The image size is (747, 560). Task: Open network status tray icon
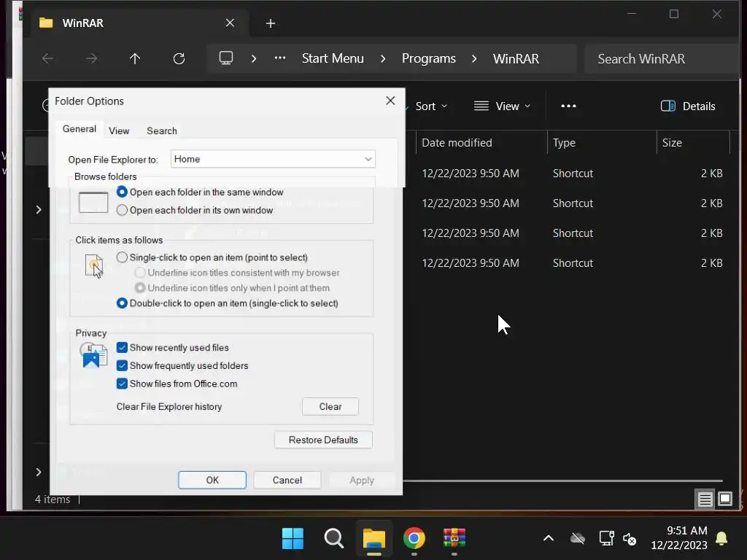click(606, 539)
